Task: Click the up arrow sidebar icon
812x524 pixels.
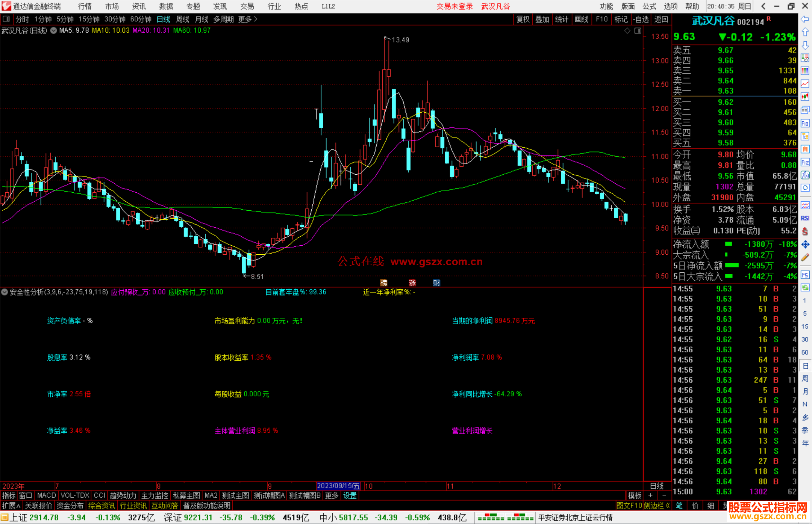Action: 805,32
